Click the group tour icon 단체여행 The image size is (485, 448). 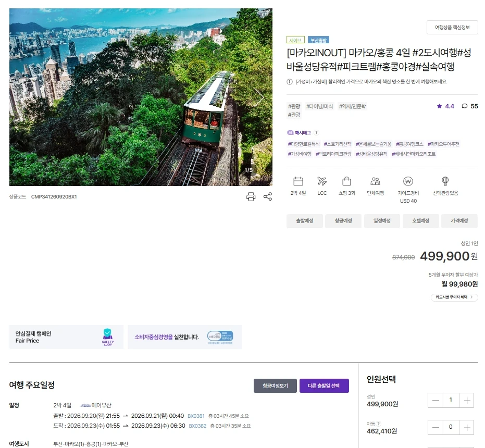click(375, 181)
